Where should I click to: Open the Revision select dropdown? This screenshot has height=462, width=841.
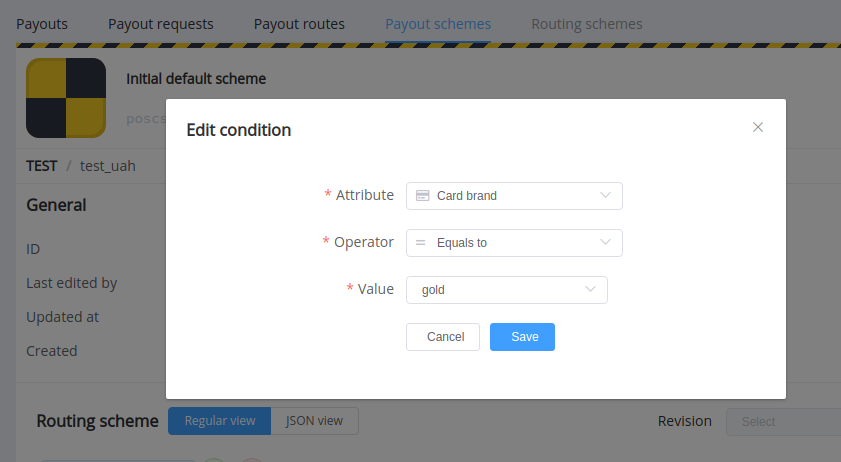coord(784,422)
